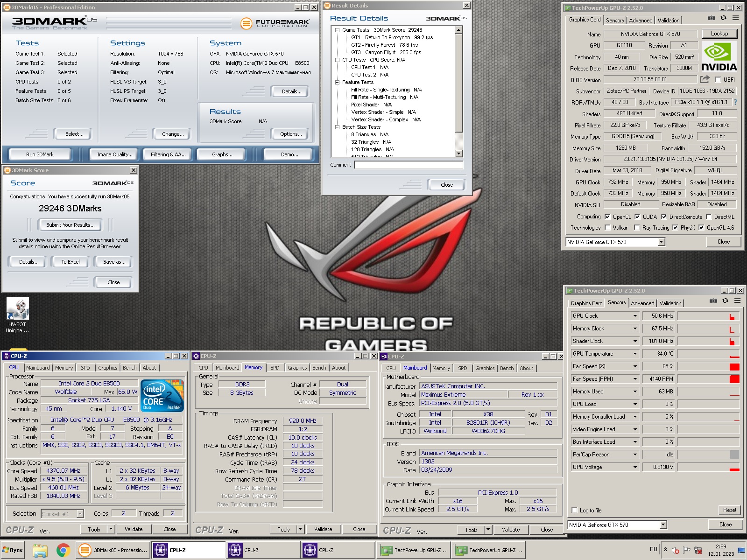The height and width of the screenshot is (560, 747).
Task: Click Result Details scrollbar down arrow
Action: coord(459,154)
